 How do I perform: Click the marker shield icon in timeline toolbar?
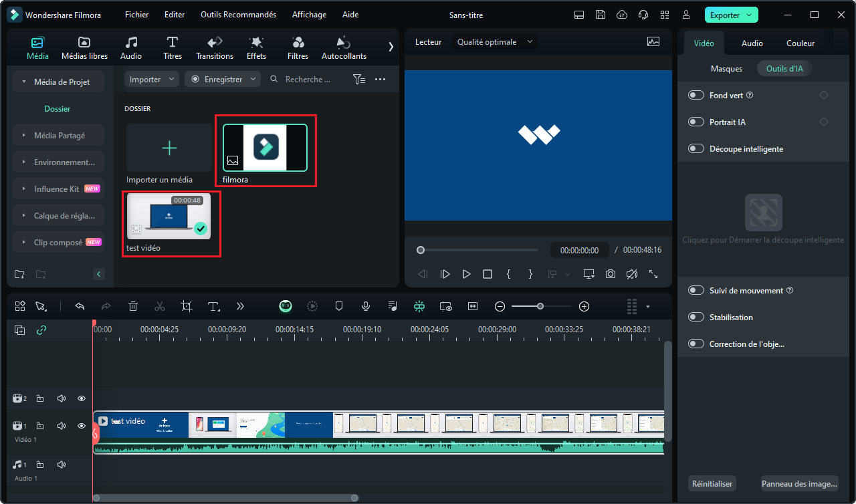tap(339, 306)
